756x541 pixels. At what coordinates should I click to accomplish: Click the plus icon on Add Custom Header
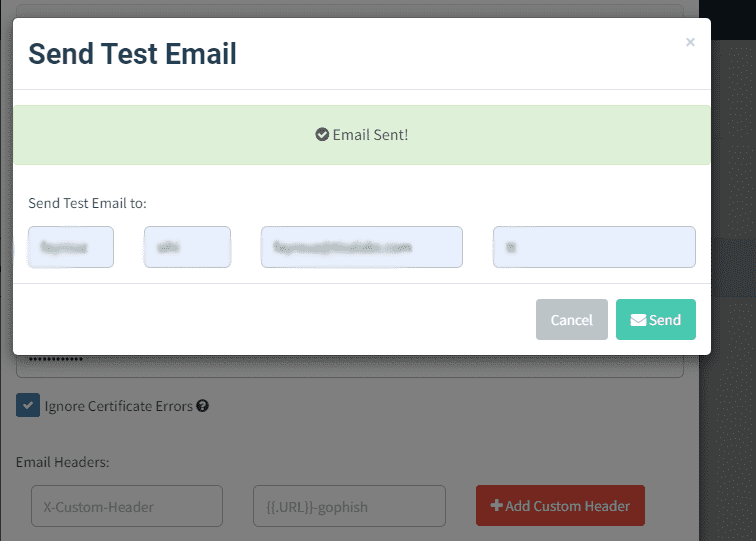click(x=496, y=505)
